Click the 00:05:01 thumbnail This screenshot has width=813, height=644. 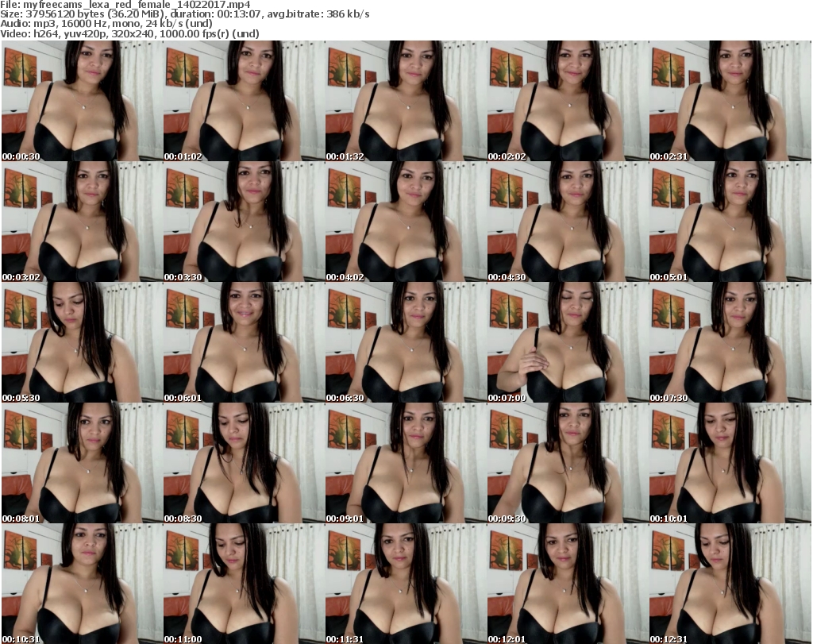coord(730,222)
